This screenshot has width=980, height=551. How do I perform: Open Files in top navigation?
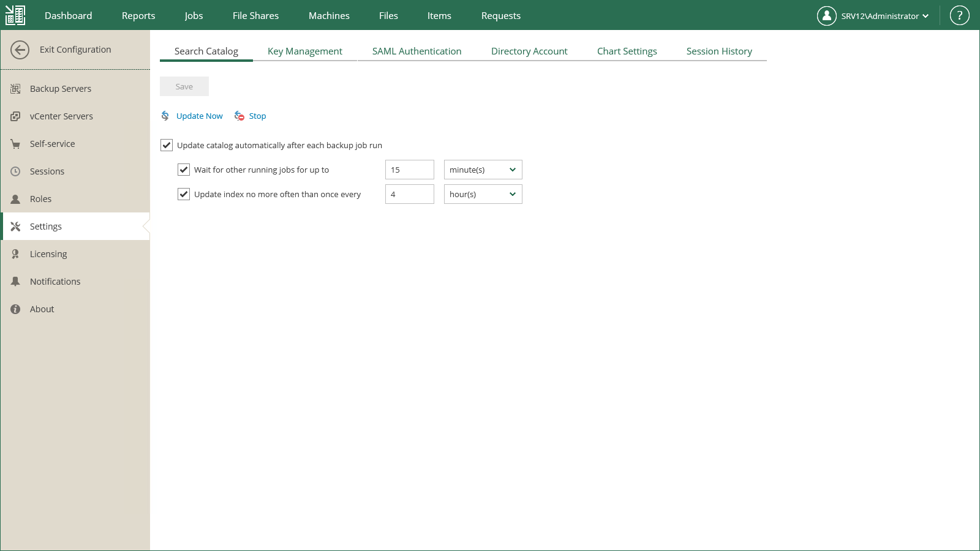[x=388, y=15]
